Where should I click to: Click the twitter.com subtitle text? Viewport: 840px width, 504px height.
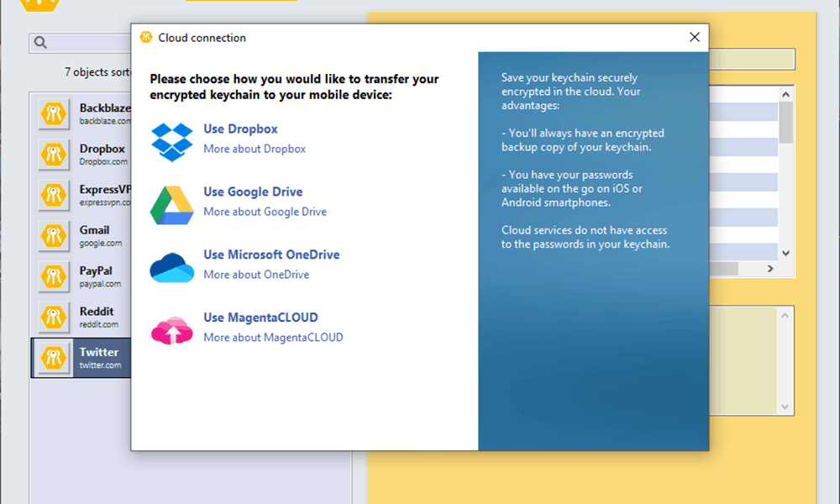100,365
